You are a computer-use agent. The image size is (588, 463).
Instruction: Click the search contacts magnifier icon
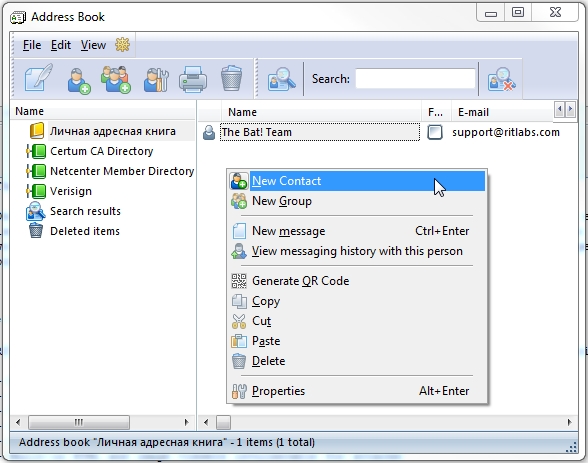tap(281, 79)
